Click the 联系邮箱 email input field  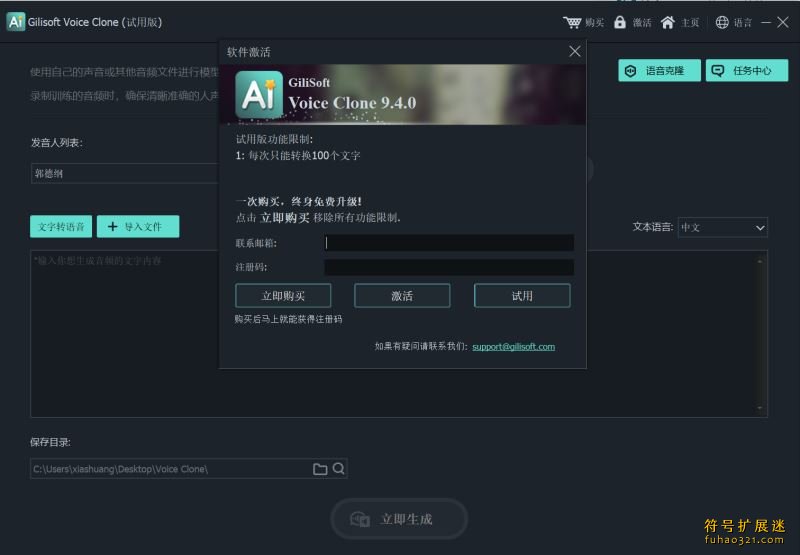449,243
